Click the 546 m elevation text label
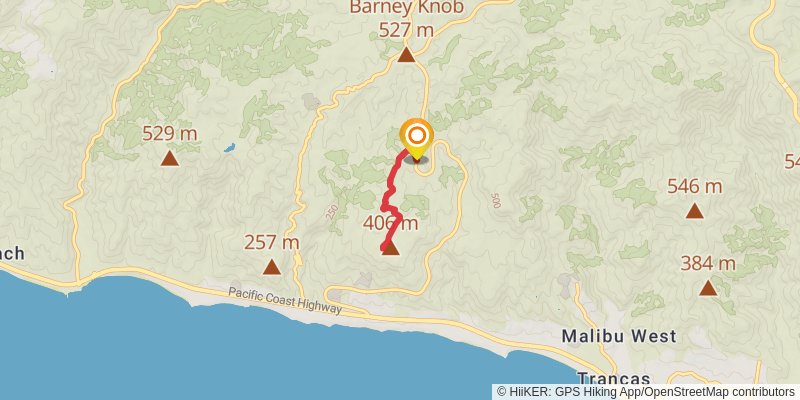 pyautogui.click(x=694, y=187)
